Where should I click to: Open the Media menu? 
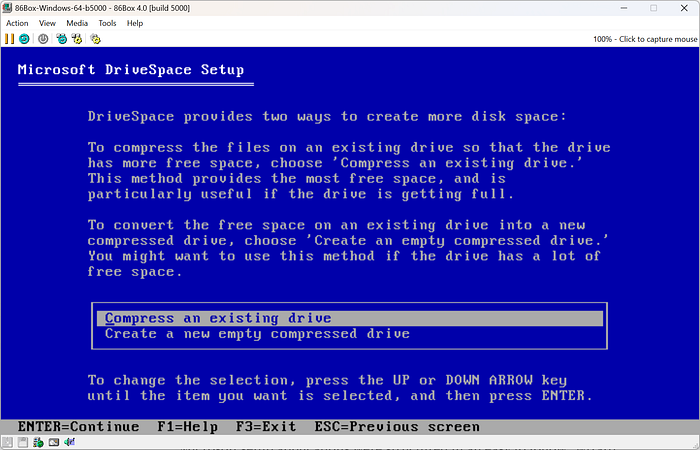pyautogui.click(x=77, y=23)
